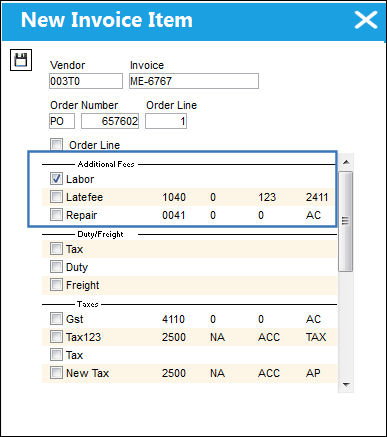The image size is (387, 437).
Task: Click the Invoice field containing ME-6767
Action: point(194,81)
